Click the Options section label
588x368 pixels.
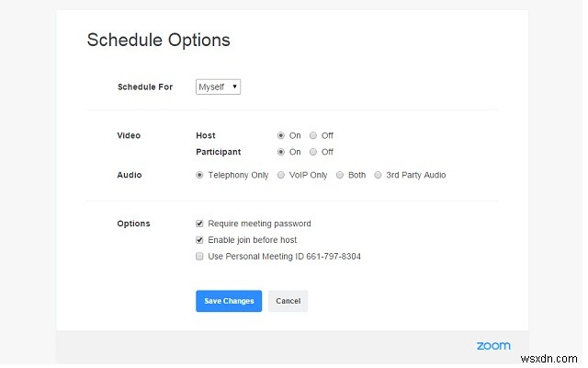[133, 224]
